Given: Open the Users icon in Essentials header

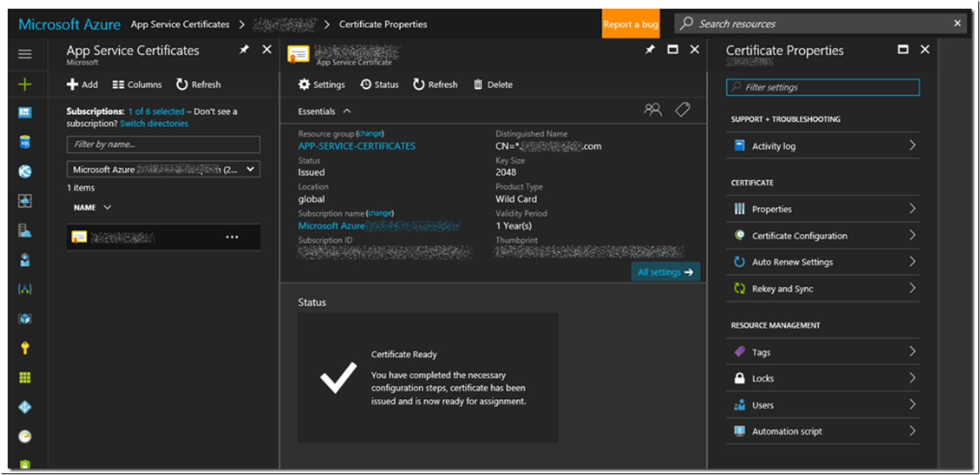Looking at the screenshot, I should 653,110.
